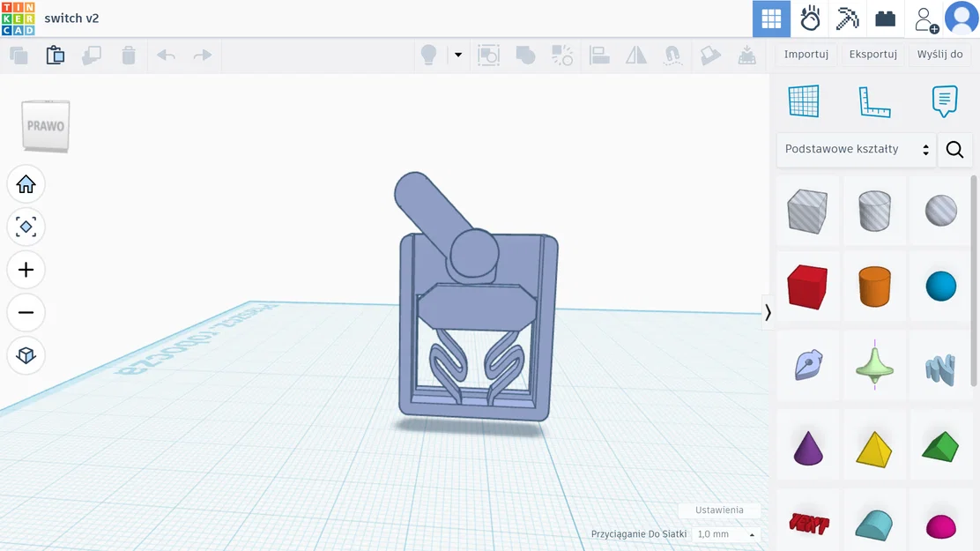Click the Paste clipboard icon
Screen dimensions: 980x551
(x=55, y=55)
